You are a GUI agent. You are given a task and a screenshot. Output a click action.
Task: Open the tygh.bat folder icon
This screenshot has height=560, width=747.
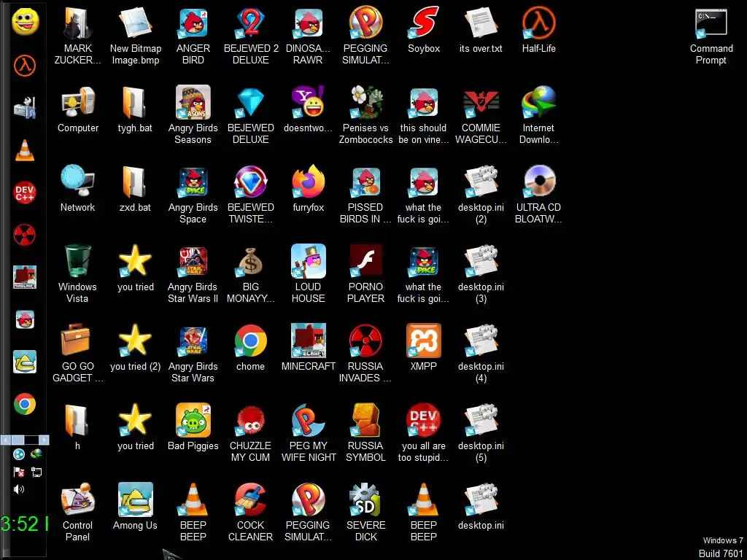[135, 110]
